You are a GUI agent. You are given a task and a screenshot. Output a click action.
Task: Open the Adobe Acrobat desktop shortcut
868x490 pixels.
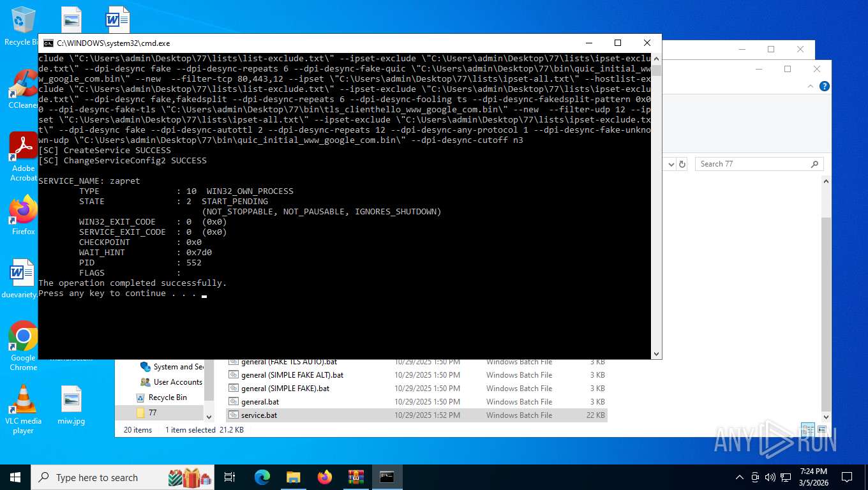click(x=23, y=157)
